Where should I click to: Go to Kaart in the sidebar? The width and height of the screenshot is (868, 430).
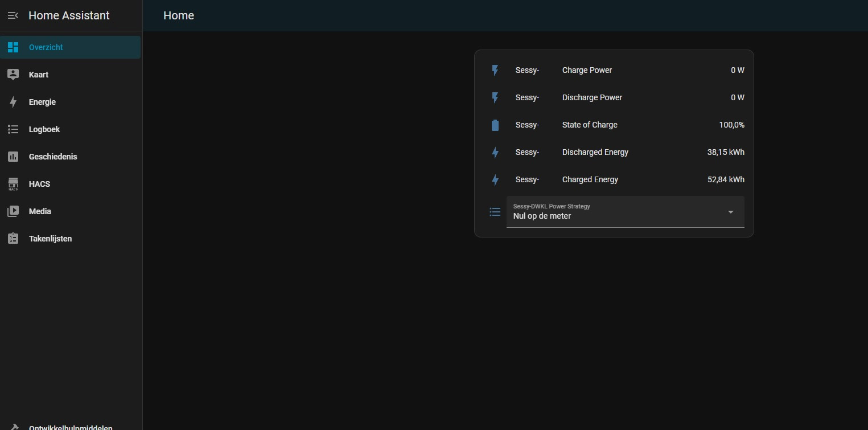(x=71, y=75)
